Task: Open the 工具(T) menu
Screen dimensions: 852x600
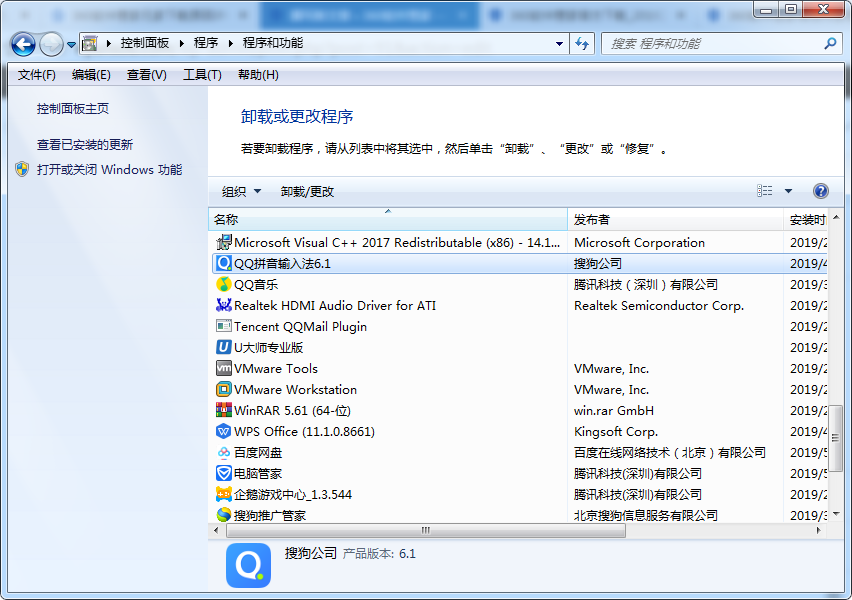Action: tap(202, 75)
